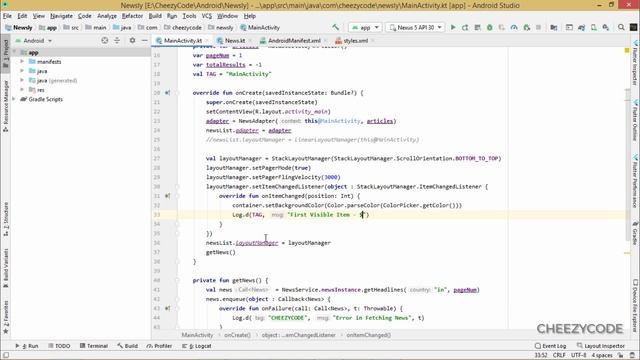Open the Flutter Inspector side tab
Screen dimensions: 640x360
(635, 62)
